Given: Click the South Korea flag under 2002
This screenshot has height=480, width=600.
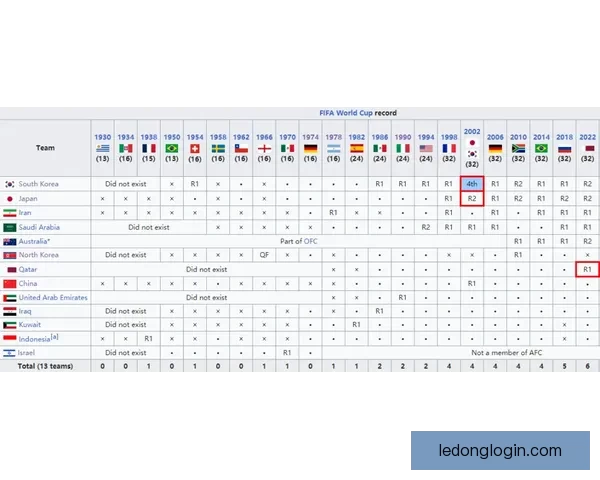Looking at the screenshot, I should click(472, 153).
